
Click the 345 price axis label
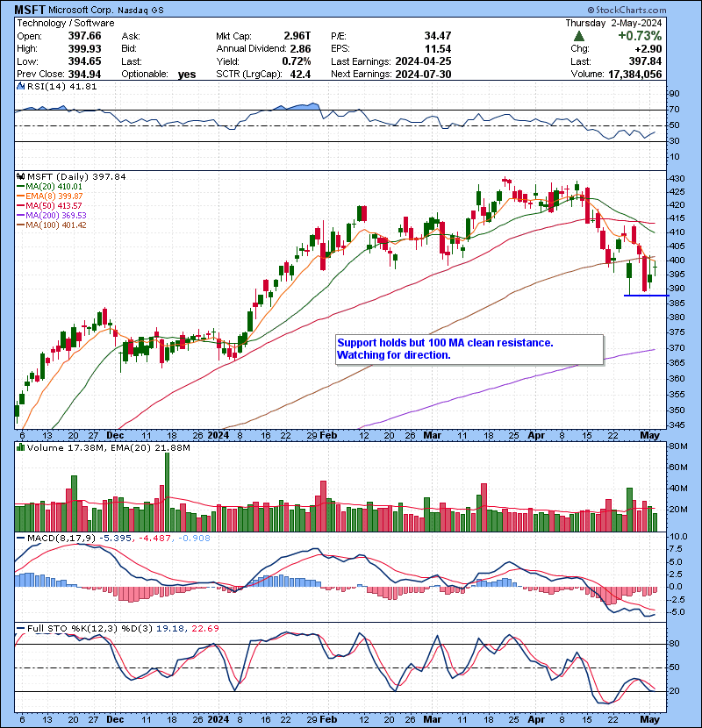676,425
